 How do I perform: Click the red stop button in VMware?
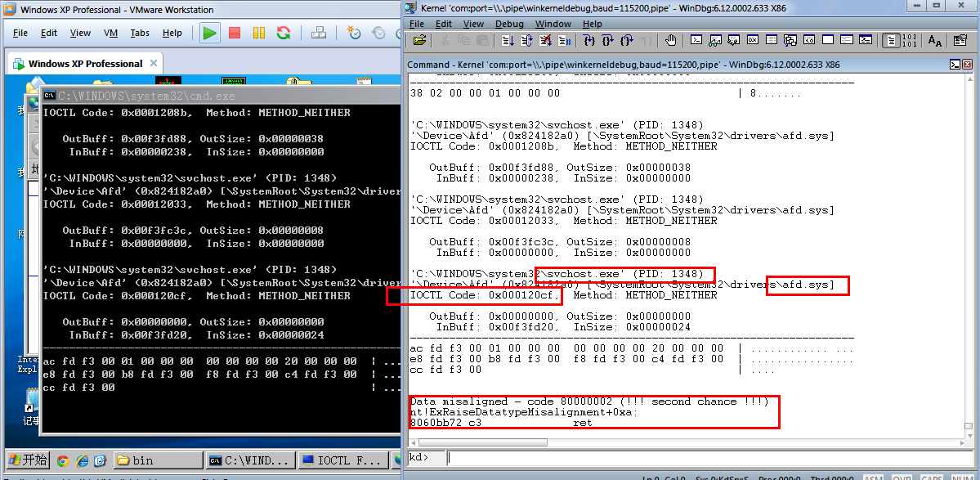pos(235,34)
